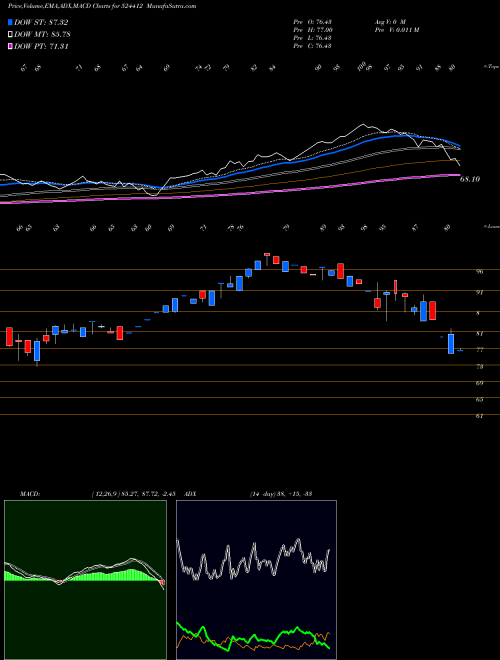Click the white DOW MT legend swatch
The width and height of the screenshot is (500, 660).
[x=10, y=35]
